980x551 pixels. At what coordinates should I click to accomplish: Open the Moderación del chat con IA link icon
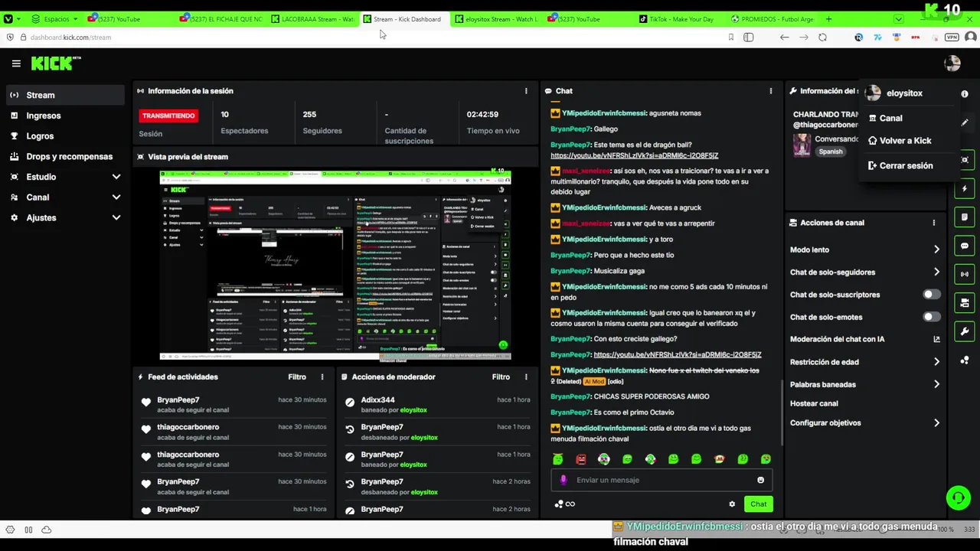point(936,339)
